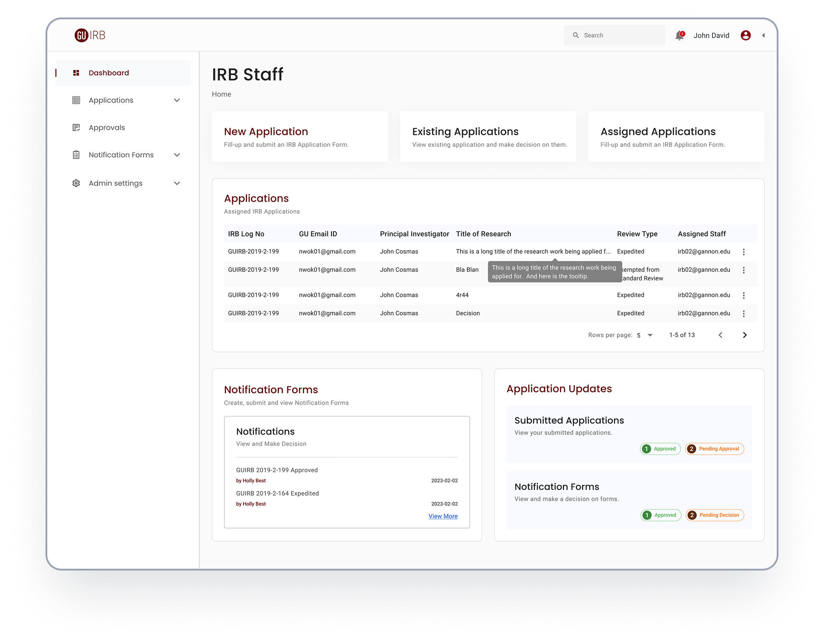This screenshot has width=824, height=644.
Task: Click the GU IRB logo
Action: (x=90, y=35)
